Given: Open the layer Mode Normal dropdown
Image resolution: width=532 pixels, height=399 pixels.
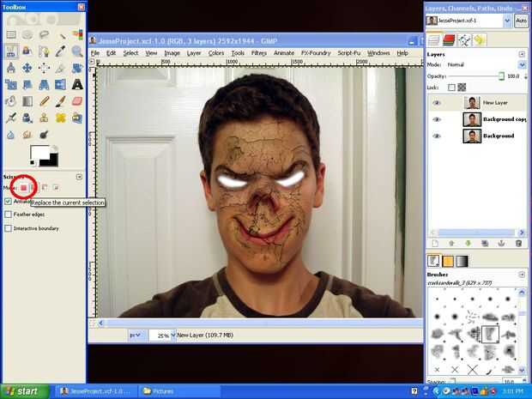Looking at the screenshot, I should [x=523, y=64].
